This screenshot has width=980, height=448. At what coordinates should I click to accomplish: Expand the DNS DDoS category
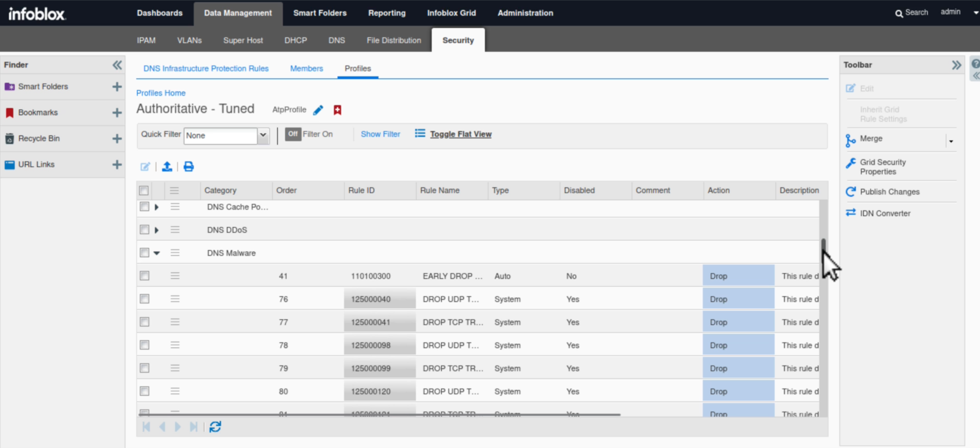[156, 230]
